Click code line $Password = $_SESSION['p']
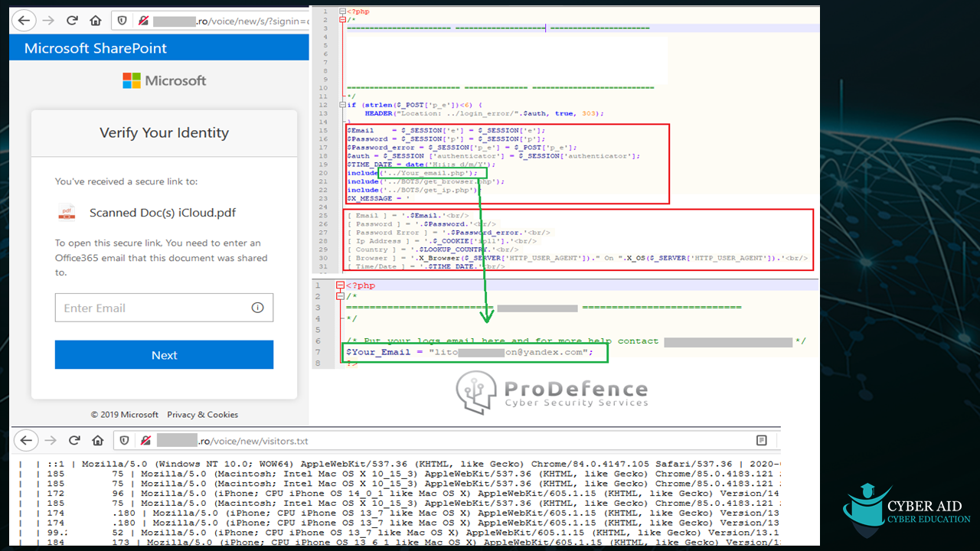The height and width of the screenshot is (551, 980). (446, 139)
